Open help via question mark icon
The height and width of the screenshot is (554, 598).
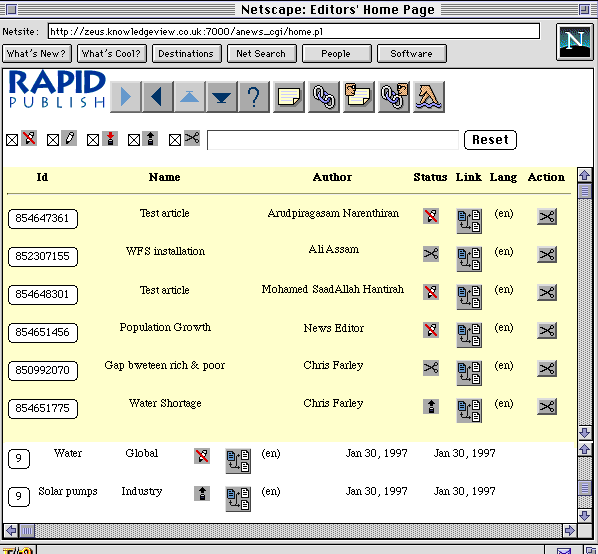coord(254,97)
